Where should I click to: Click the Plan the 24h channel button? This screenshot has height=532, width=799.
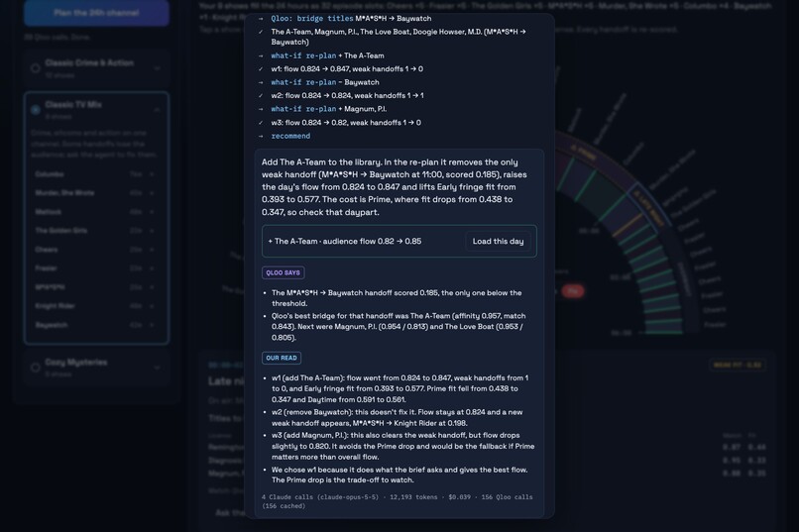click(x=96, y=13)
